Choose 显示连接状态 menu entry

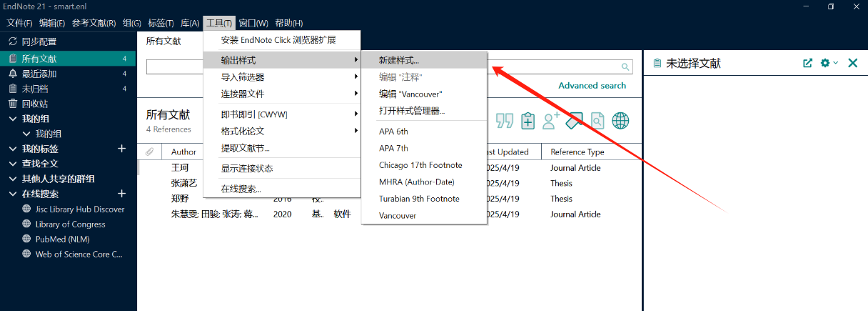pos(282,168)
